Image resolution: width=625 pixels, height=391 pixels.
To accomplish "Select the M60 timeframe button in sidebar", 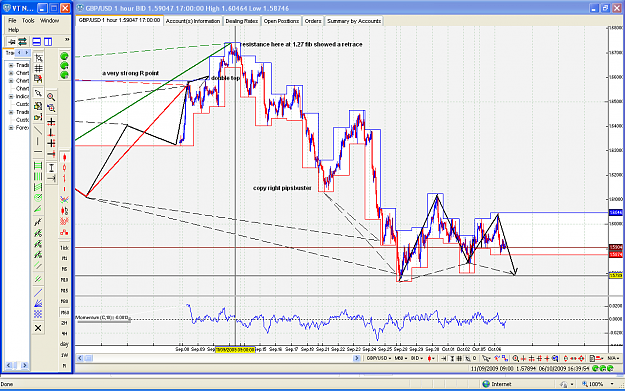I will [x=64, y=312].
